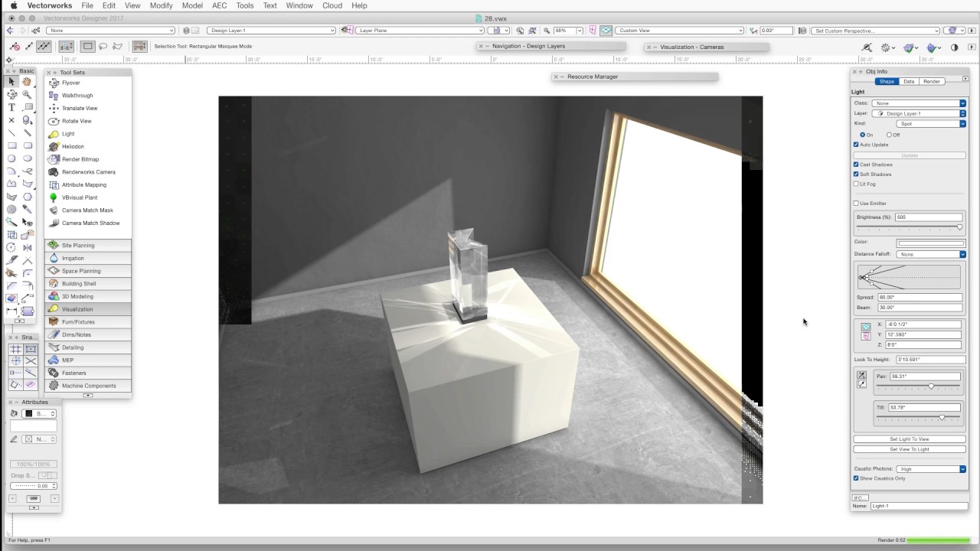980x551 pixels.
Task: Open the 3D Modeling tool set
Action: (88, 296)
